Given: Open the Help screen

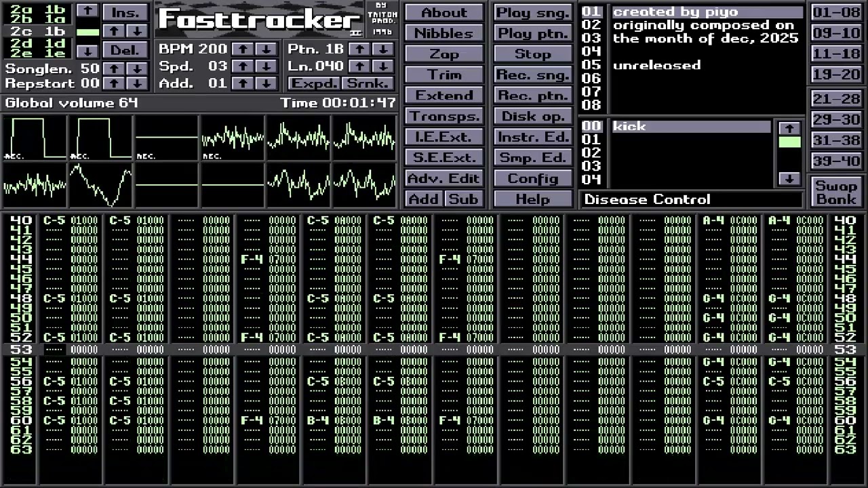Looking at the screenshot, I should 533,199.
